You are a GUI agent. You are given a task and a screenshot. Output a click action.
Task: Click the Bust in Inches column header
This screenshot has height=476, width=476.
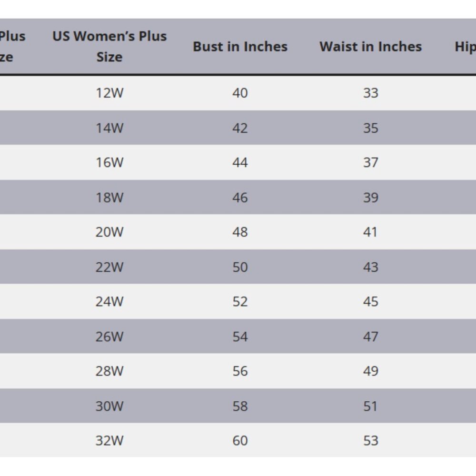point(240,47)
